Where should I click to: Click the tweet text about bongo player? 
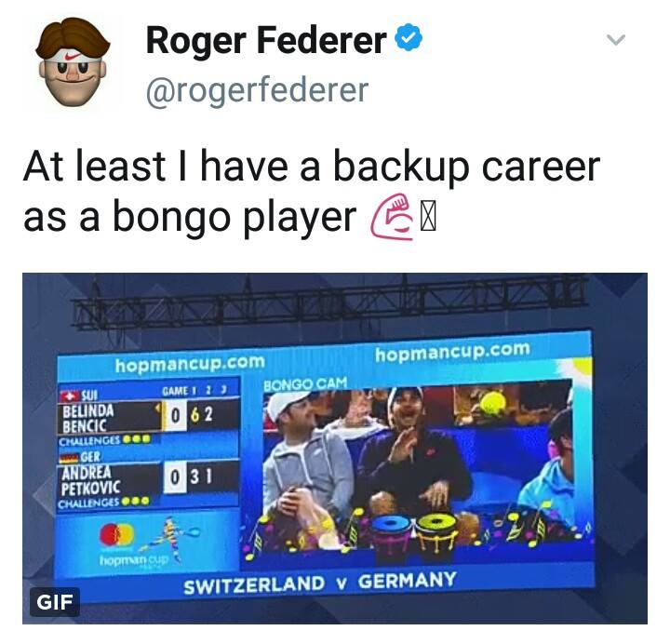click(x=312, y=192)
